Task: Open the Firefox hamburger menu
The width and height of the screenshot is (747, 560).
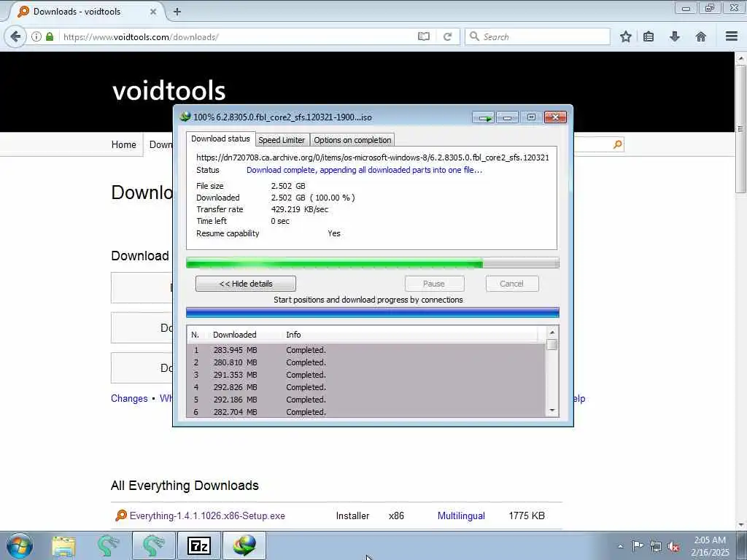Action: (x=732, y=36)
